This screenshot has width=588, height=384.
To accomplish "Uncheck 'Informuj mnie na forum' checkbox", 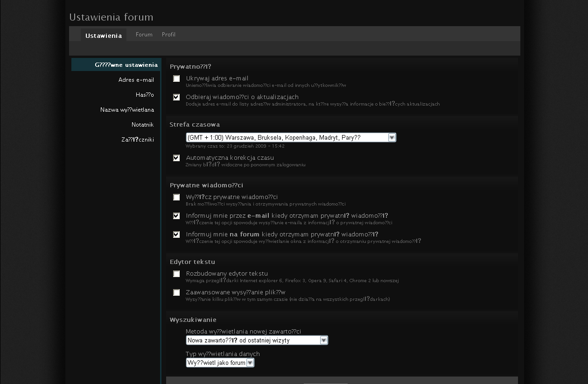I will [176, 235].
